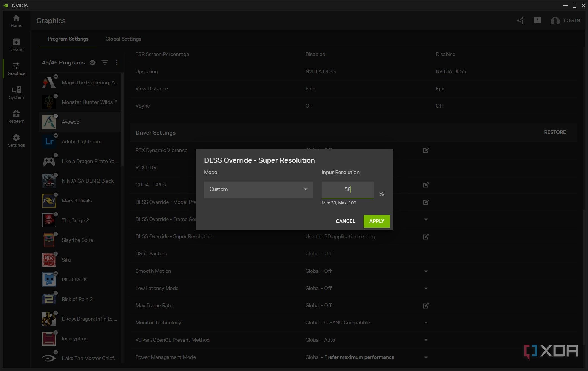Edit DLSS Override Super Resolution row
The width and height of the screenshot is (588, 371).
pyautogui.click(x=426, y=237)
